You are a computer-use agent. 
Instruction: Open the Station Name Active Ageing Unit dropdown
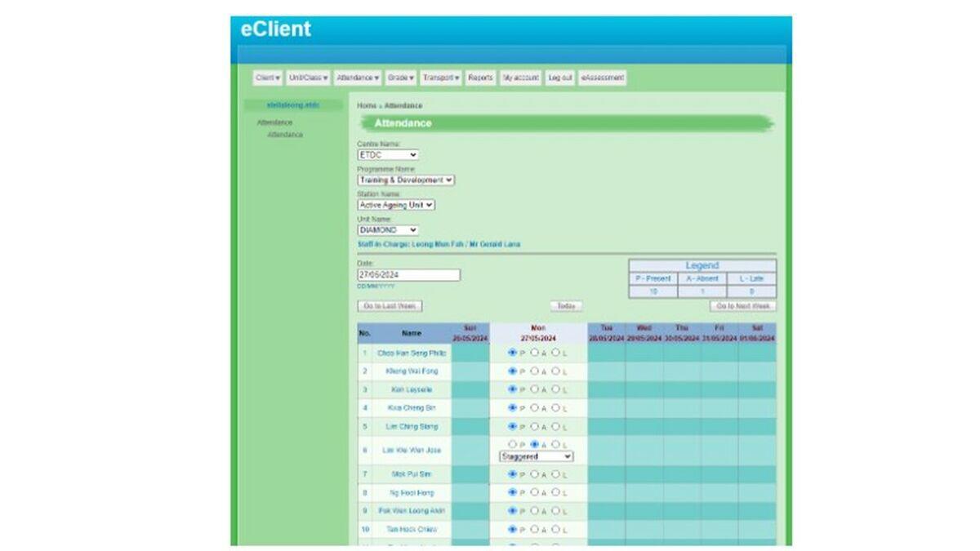(x=396, y=205)
